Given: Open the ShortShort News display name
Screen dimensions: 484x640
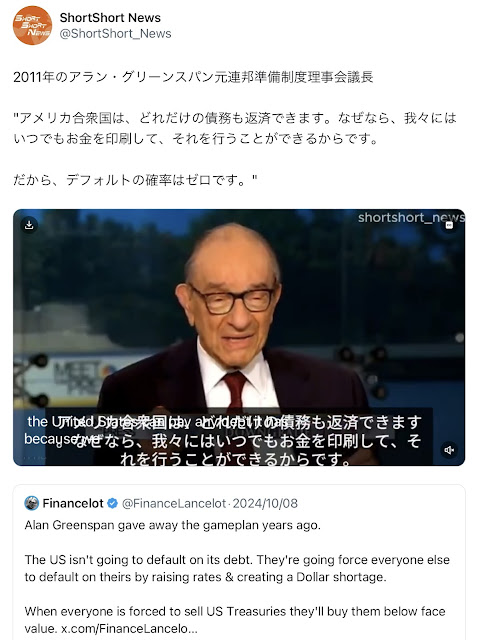Looking at the screenshot, I should (x=110, y=18).
